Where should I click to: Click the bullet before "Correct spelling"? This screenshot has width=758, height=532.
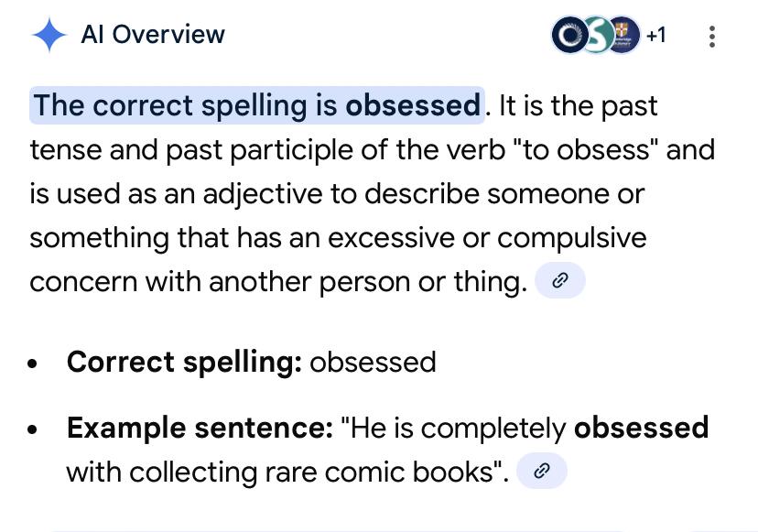pos(34,363)
